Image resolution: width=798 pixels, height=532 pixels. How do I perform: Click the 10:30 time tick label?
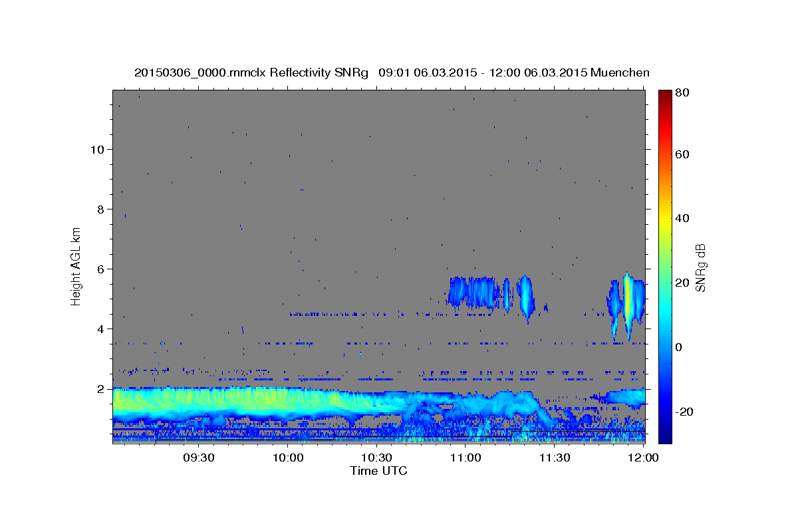click(x=377, y=458)
